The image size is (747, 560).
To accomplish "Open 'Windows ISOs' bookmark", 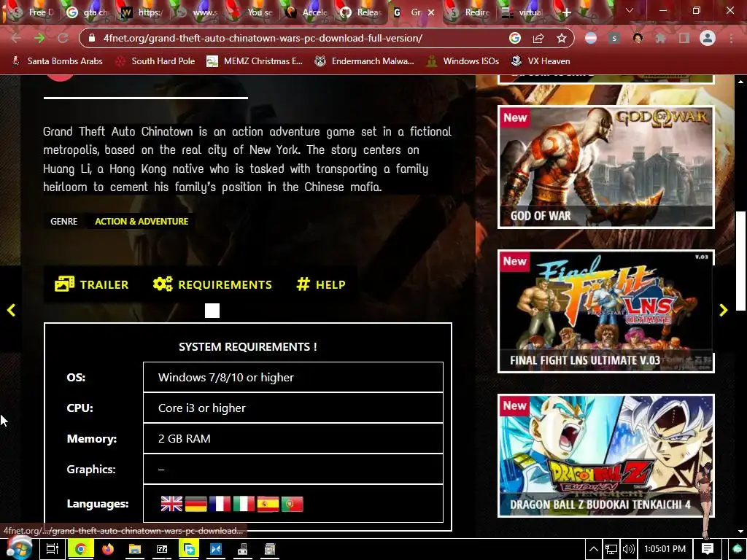I will (463, 61).
